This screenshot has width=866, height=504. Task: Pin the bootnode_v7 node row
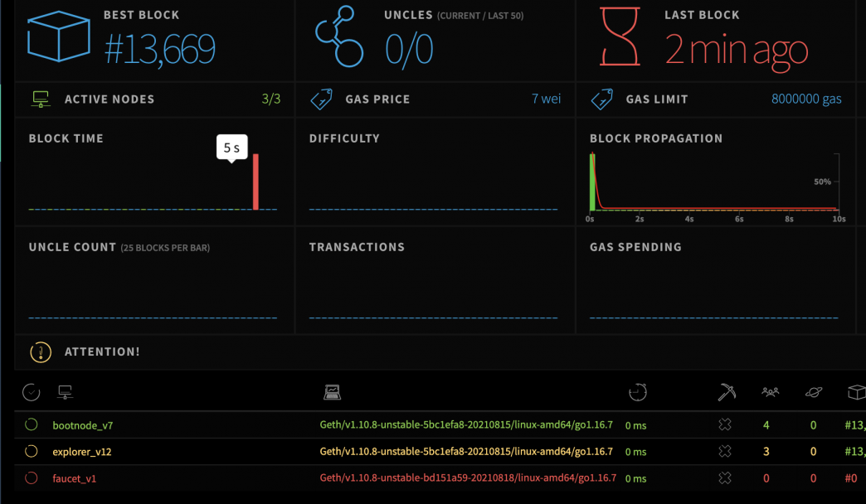click(32, 424)
